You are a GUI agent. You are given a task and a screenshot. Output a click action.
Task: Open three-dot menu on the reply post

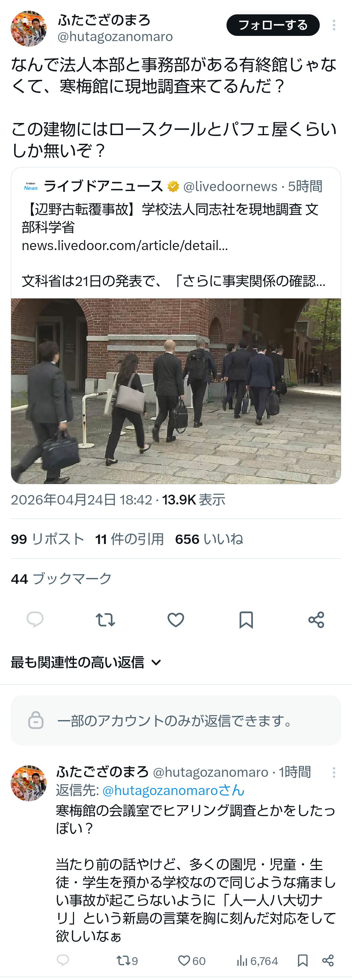coord(334,772)
